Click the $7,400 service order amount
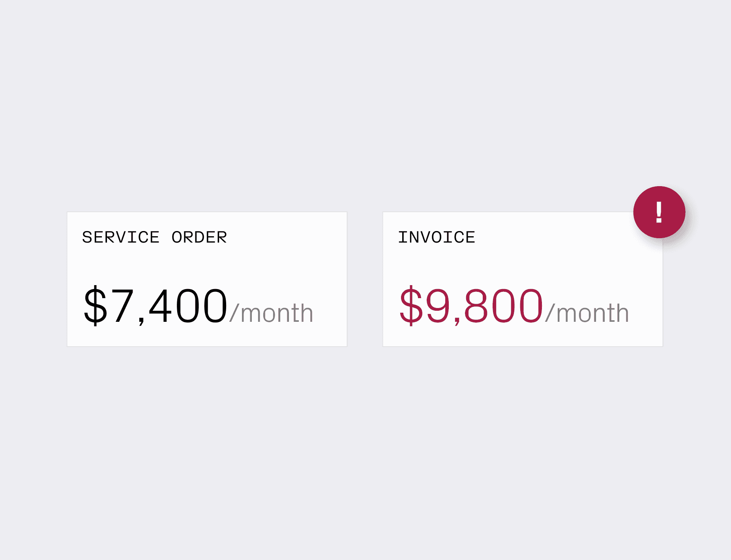Viewport: 731px width, 560px height. pyautogui.click(x=156, y=306)
